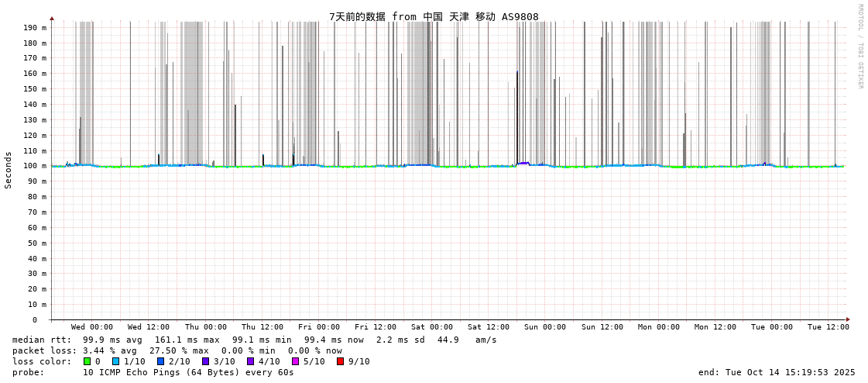Click the Seconds vertical axis title

(9, 170)
